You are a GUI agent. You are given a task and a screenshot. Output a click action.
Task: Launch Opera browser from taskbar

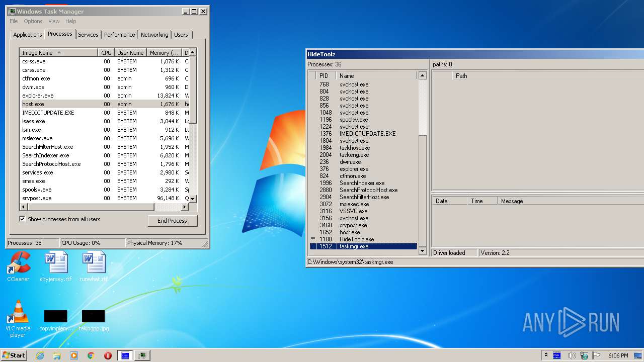coord(108,355)
